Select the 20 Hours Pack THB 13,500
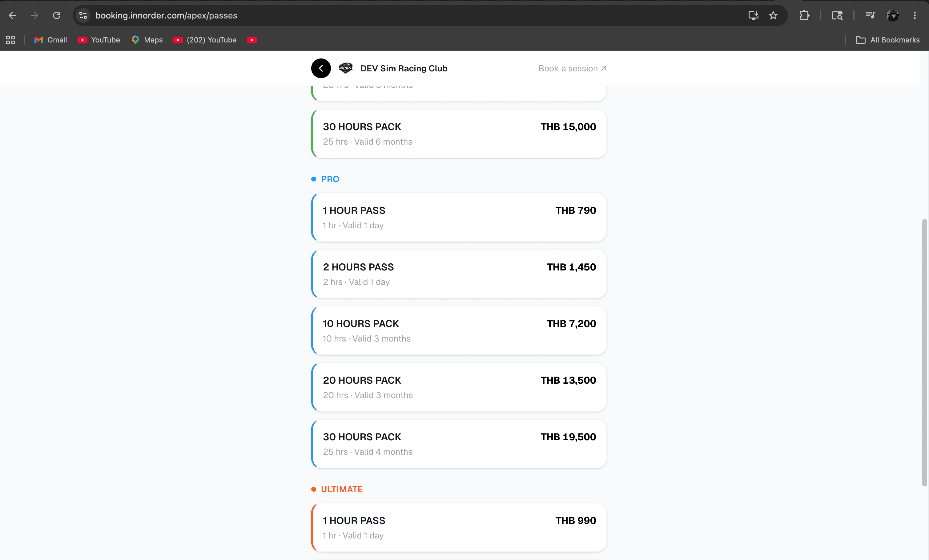The width and height of the screenshot is (929, 560). click(459, 387)
